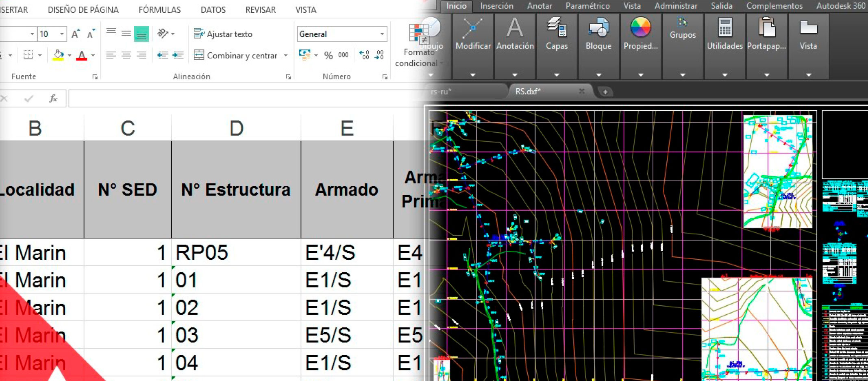Increase font size with the larger A icon
The image size is (868, 381).
pyautogui.click(x=75, y=34)
